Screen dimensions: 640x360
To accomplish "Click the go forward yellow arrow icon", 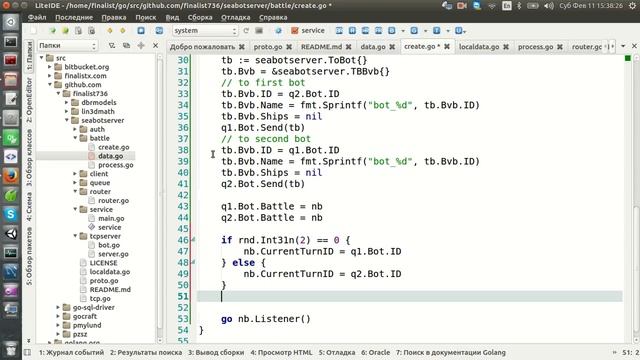I will [x=122, y=31].
